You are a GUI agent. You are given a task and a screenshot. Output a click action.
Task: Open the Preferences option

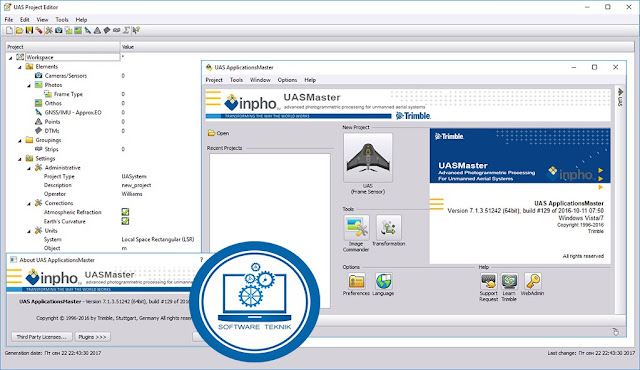[x=356, y=281]
